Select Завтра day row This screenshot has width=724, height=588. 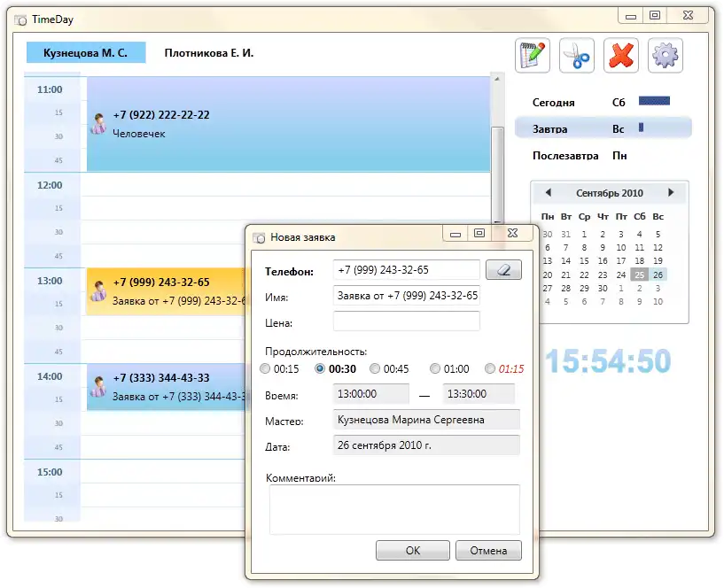603,128
